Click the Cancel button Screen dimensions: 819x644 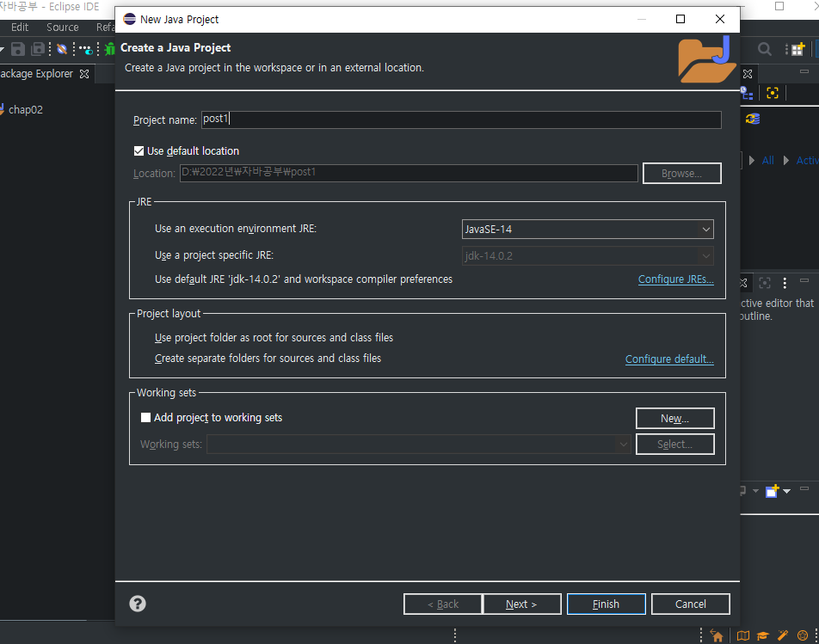tap(691, 604)
